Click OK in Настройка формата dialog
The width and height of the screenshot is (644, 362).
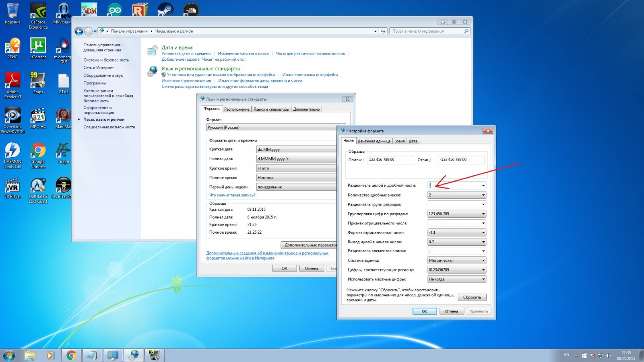tap(424, 311)
